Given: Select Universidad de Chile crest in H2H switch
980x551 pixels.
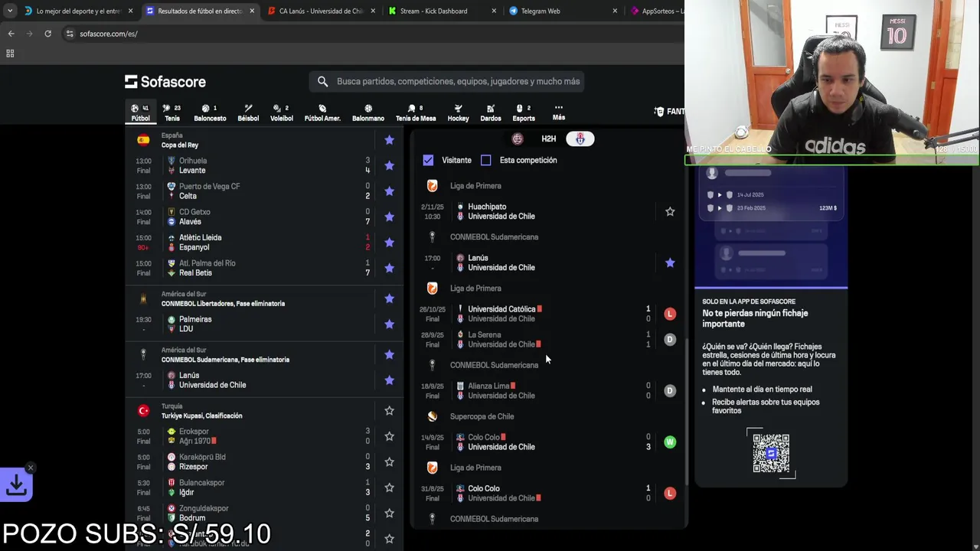Looking at the screenshot, I should point(580,139).
